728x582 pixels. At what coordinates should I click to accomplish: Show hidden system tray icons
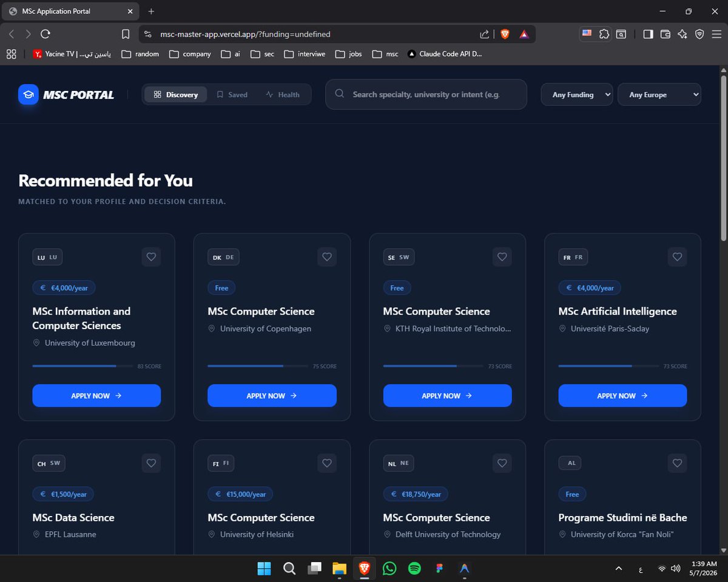pyautogui.click(x=618, y=569)
